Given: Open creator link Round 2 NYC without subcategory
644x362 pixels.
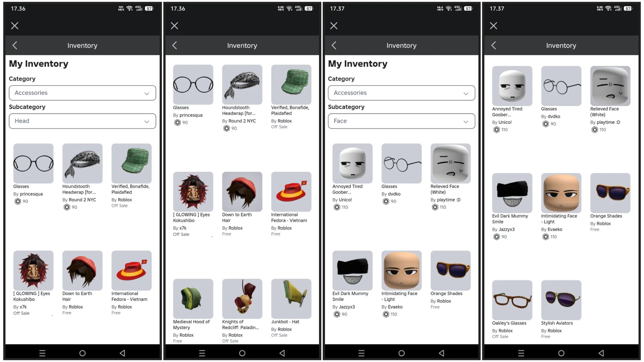Looking at the screenshot, I should click(242, 121).
